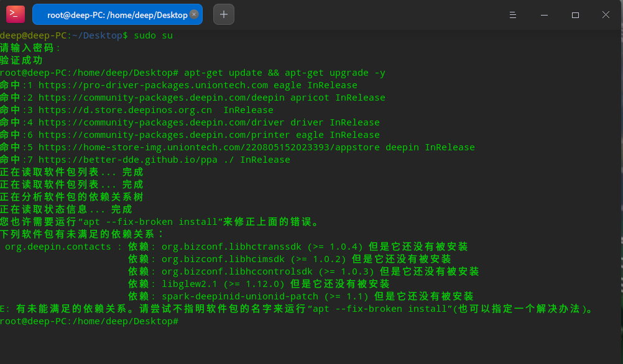The image size is (623, 364).
Task: Click the '正在读取状态信息... 完成' line
Action: point(66,209)
